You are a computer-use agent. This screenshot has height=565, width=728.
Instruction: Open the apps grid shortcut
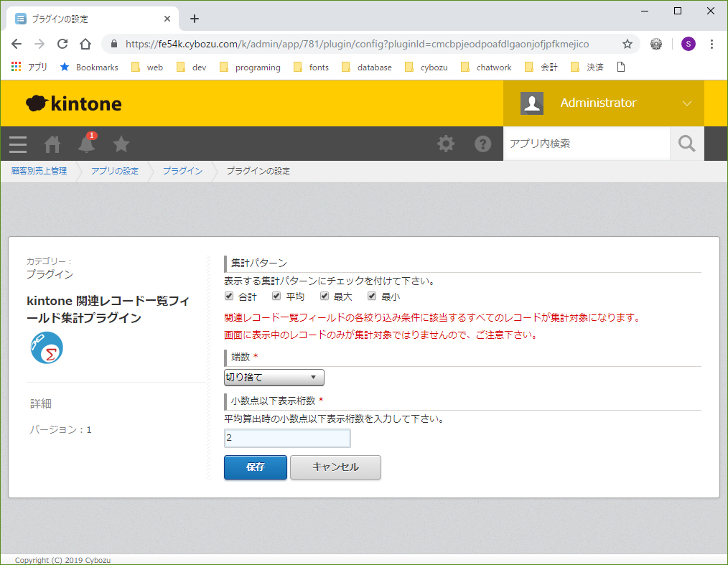(x=29, y=67)
